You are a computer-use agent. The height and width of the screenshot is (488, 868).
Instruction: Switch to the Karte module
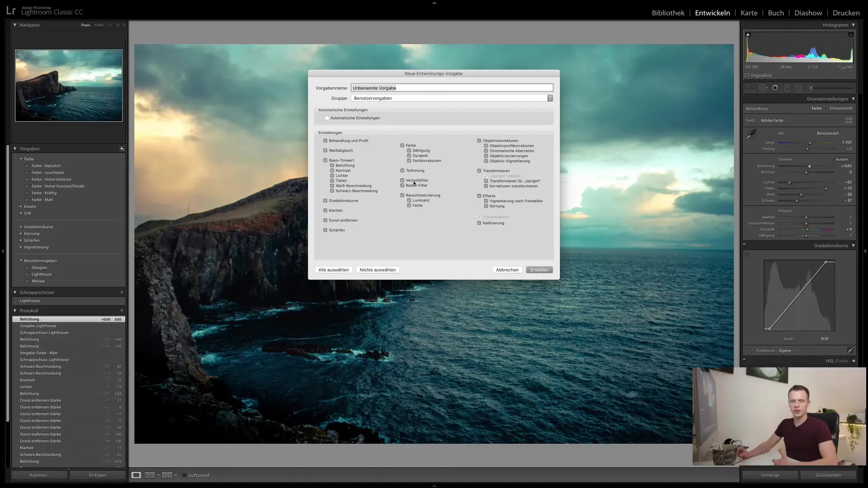point(749,13)
